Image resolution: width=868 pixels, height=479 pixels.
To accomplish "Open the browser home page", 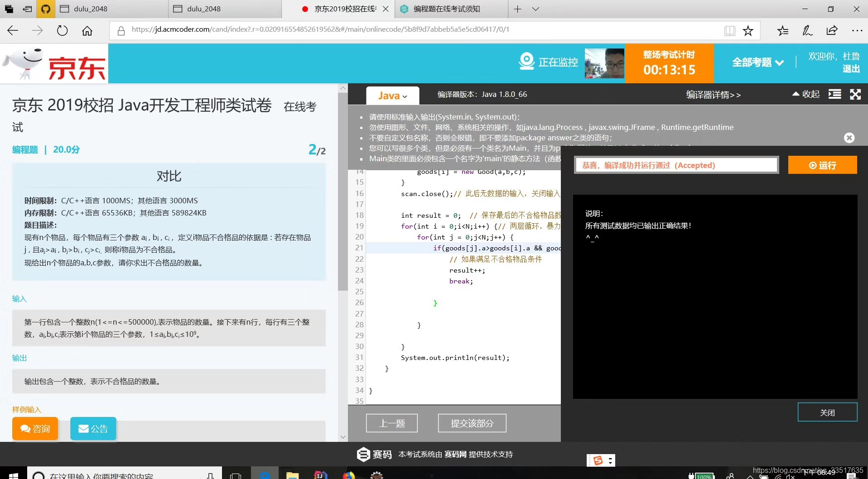I will click(x=87, y=30).
